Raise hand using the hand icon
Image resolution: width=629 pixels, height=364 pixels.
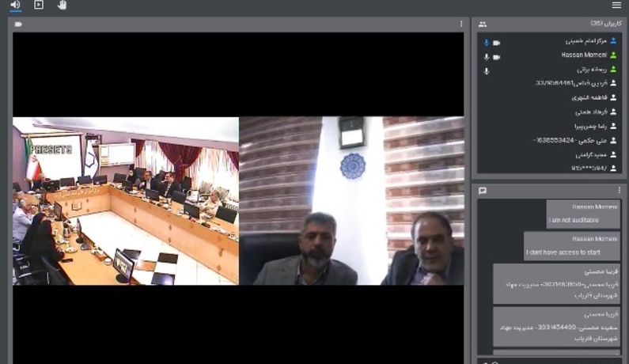(x=62, y=5)
